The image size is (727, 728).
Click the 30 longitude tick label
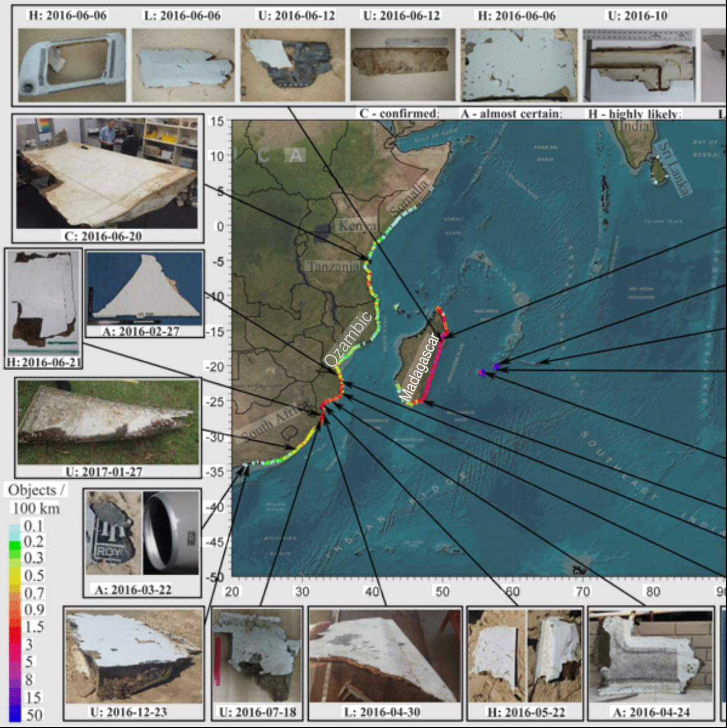(x=302, y=591)
